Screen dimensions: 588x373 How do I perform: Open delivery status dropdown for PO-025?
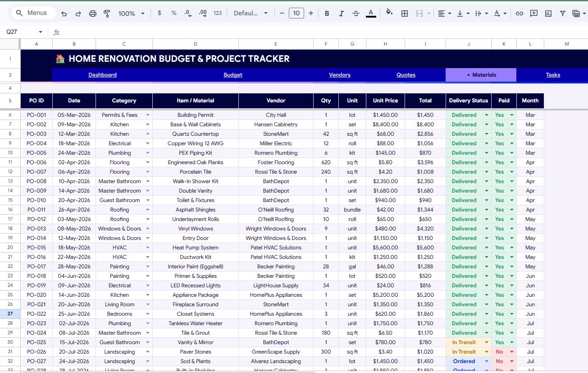pos(487,342)
